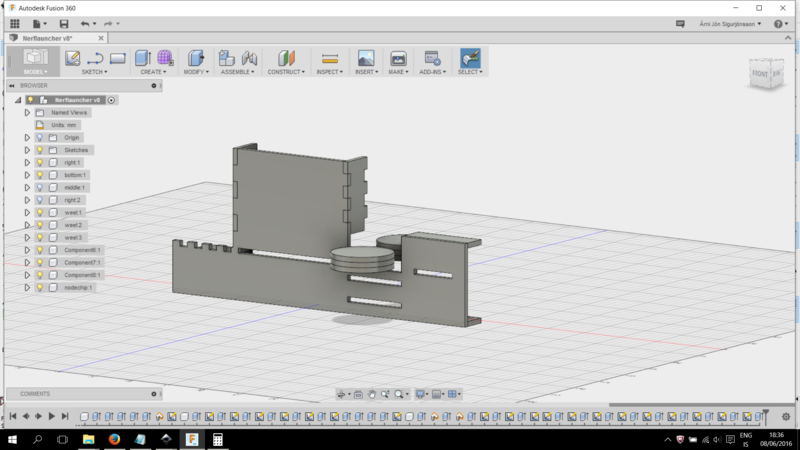Image resolution: width=800 pixels, height=450 pixels.
Task: Activate Nerflauncher v8 root radio button
Action: click(111, 100)
